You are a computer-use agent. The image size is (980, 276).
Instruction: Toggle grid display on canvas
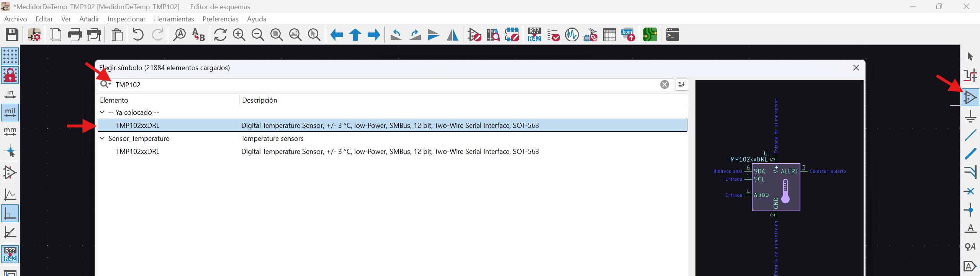pyautogui.click(x=10, y=56)
